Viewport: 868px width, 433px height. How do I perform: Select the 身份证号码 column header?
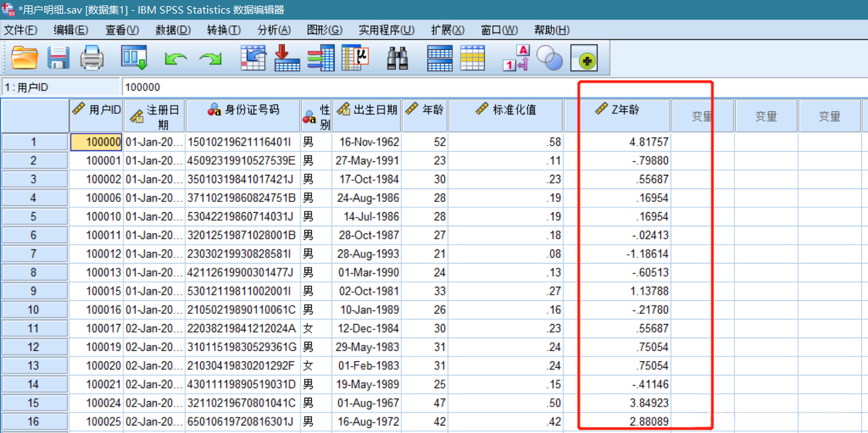coord(243,116)
